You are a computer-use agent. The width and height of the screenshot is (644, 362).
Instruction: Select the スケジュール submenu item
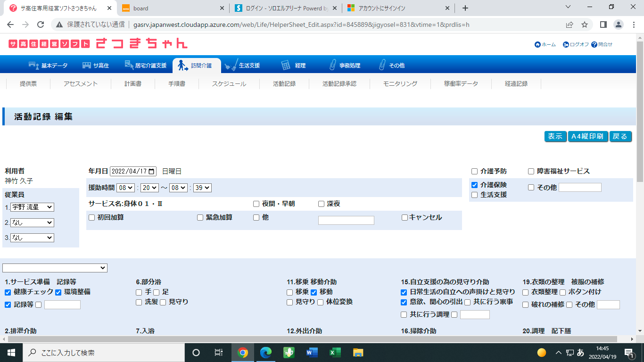pos(229,84)
